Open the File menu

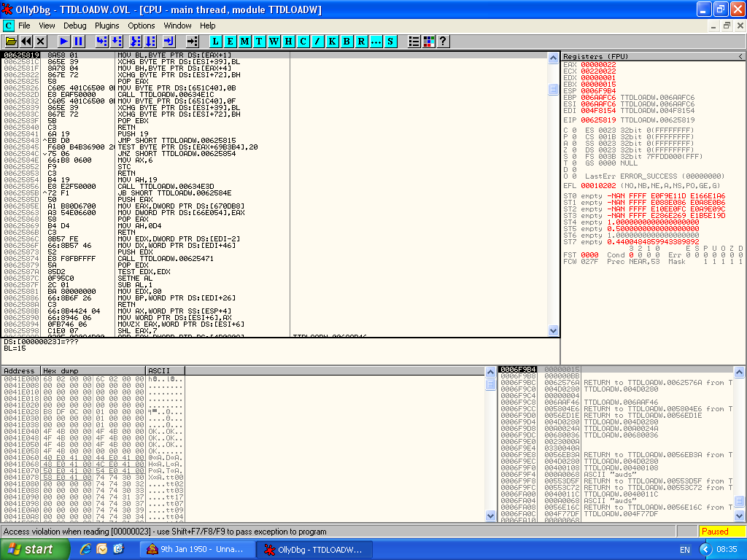coord(24,26)
